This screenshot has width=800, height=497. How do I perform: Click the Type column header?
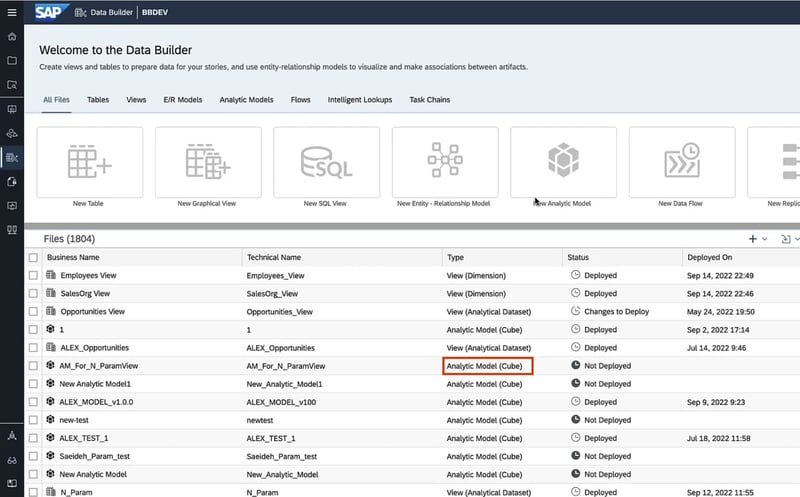click(502, 257)
